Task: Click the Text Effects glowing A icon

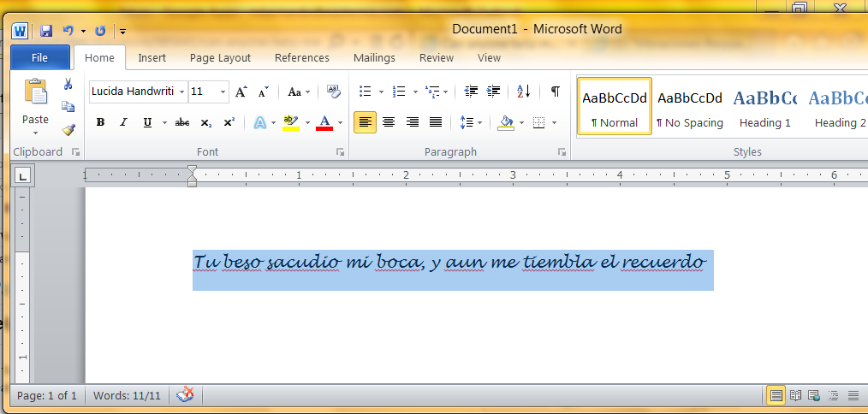Action: [260, 123]
